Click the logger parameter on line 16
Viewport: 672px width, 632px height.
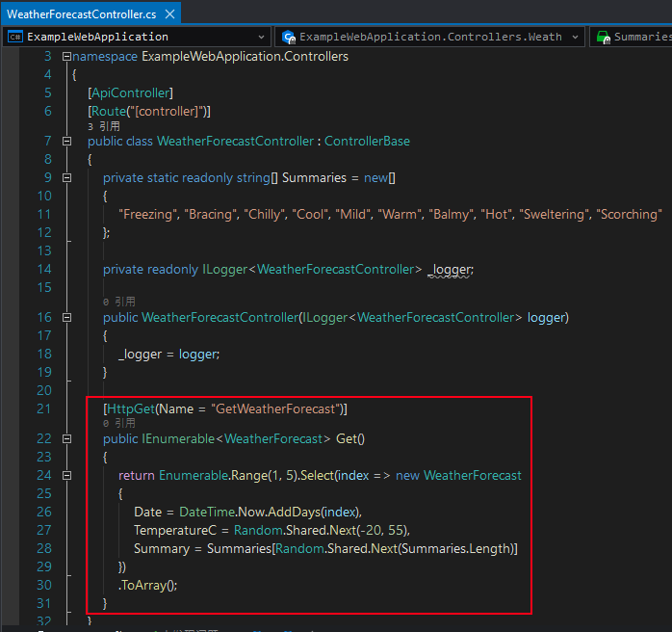click(547, 318)
